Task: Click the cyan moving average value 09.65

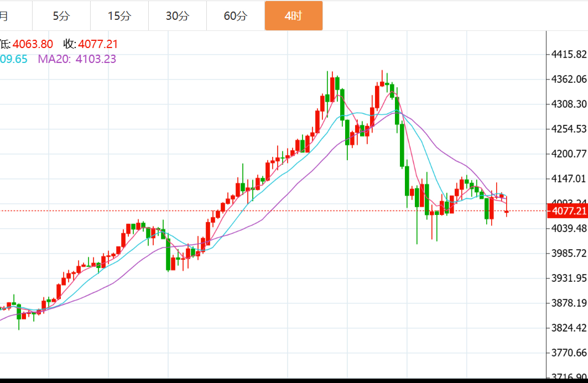Action: click(14, 59)
